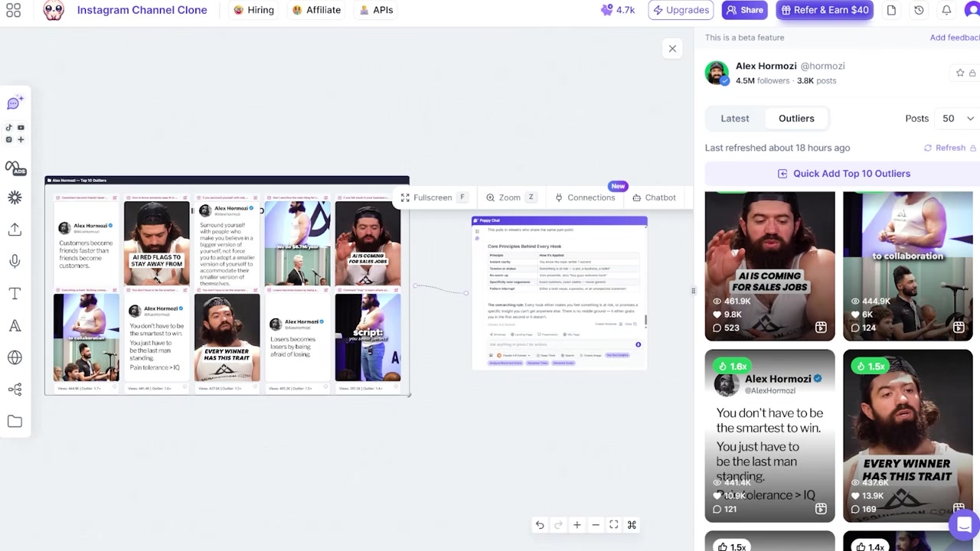Select the microphone voice tool
Viewport: 980px width, 551px height.
[15, 262]
